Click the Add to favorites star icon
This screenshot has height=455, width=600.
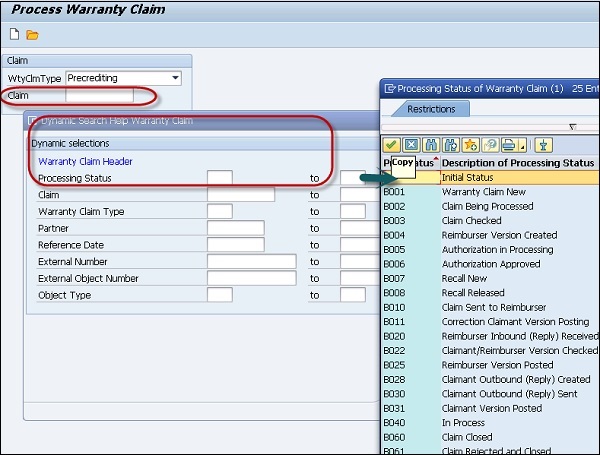click(x=469, y=145)
